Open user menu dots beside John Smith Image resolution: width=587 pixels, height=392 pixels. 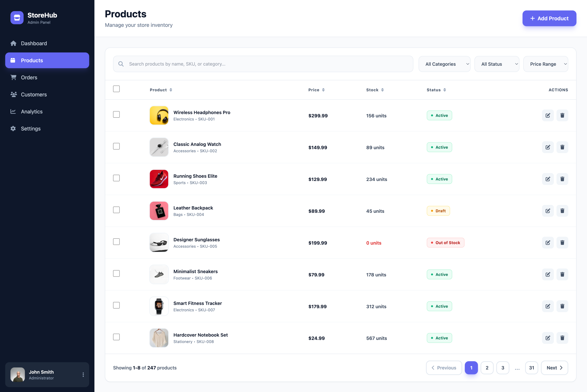pyautogui.click(x=83, y=375)
